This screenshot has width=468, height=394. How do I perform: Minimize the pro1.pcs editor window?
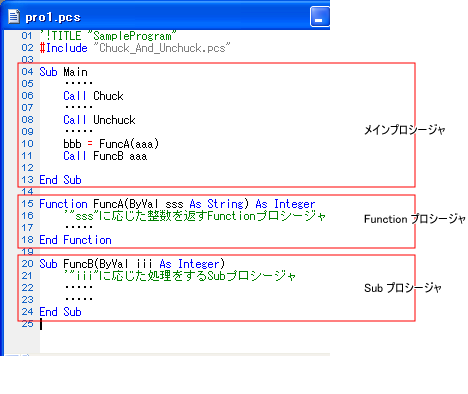[x=319, y=17]
